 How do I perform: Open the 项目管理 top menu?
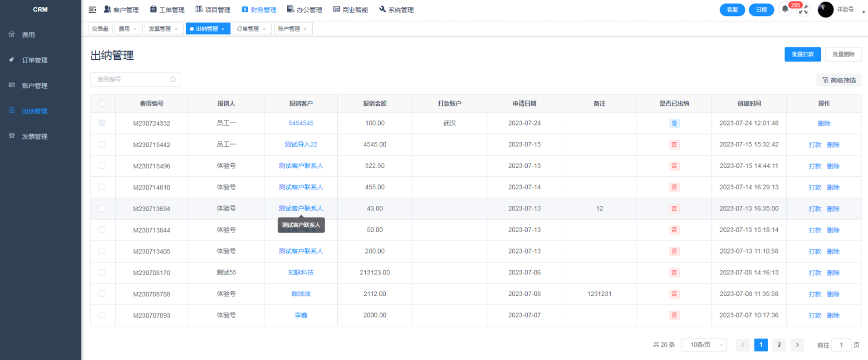(x=213, y=9)
